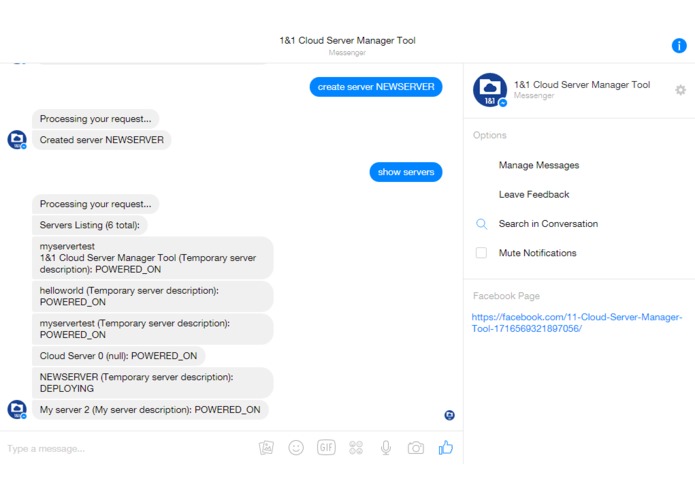
Task: Open the gear settings icon
Action: 680,90
